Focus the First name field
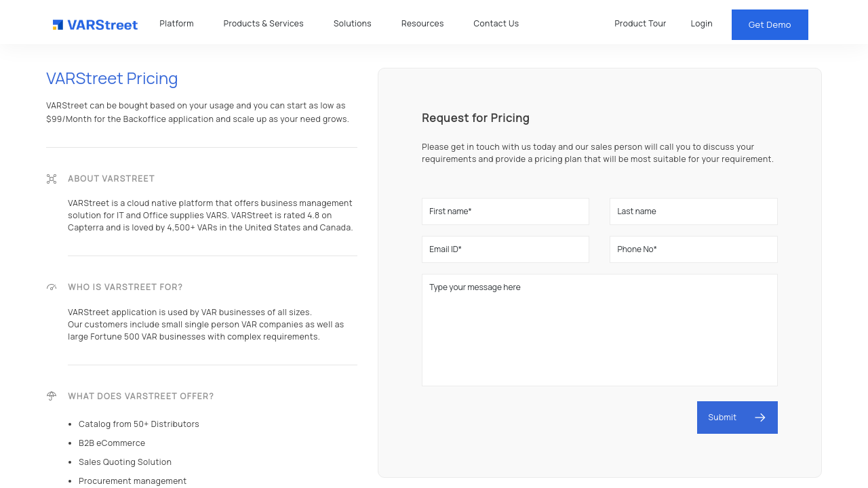Image resolution: width=868 pixels, height=488 pixels. 505,211
